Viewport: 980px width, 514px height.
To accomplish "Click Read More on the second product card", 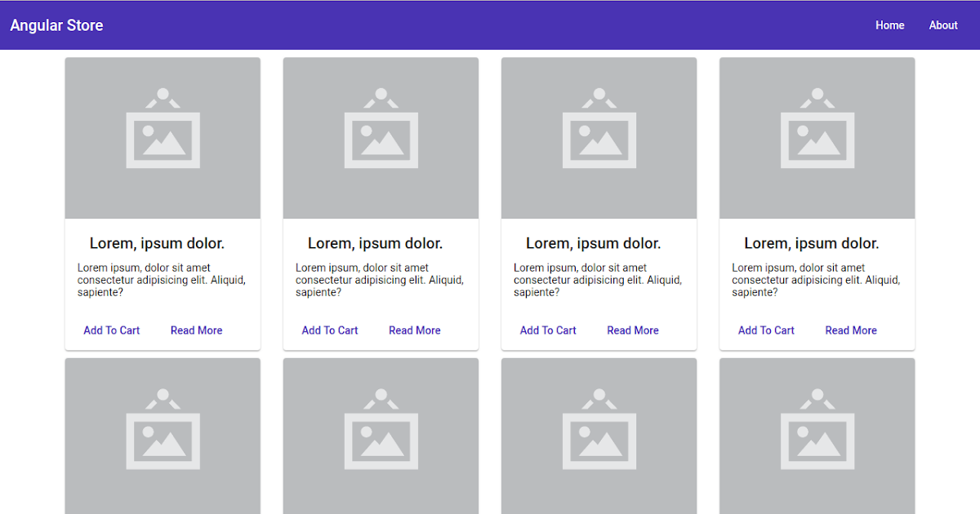I will point(414,330).
